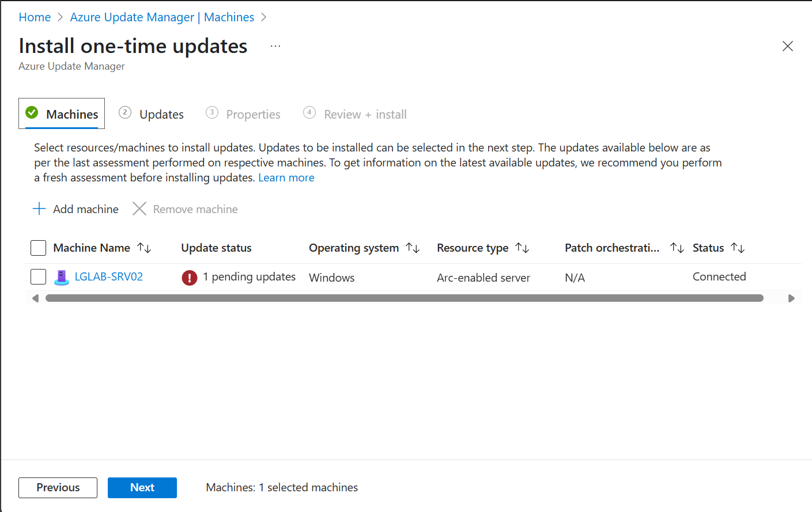Click the 'Windows' cell
Image resolution: width=812 pixels, height=512 pixels.
pos(332,278)
